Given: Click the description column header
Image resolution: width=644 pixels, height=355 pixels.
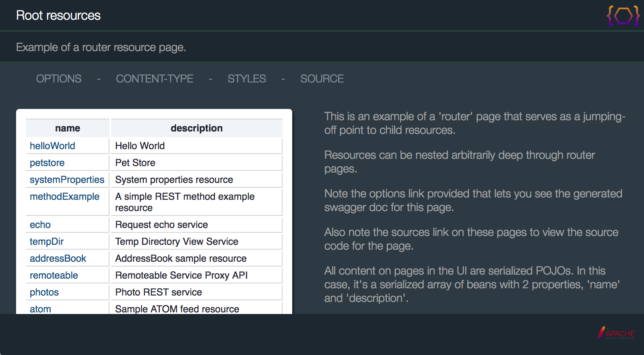Looking at the screenshot, I should [x=196, y=128].
